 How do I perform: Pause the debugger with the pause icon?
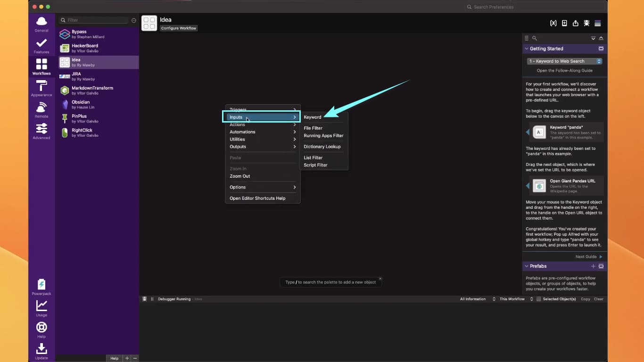click(152, 299)
